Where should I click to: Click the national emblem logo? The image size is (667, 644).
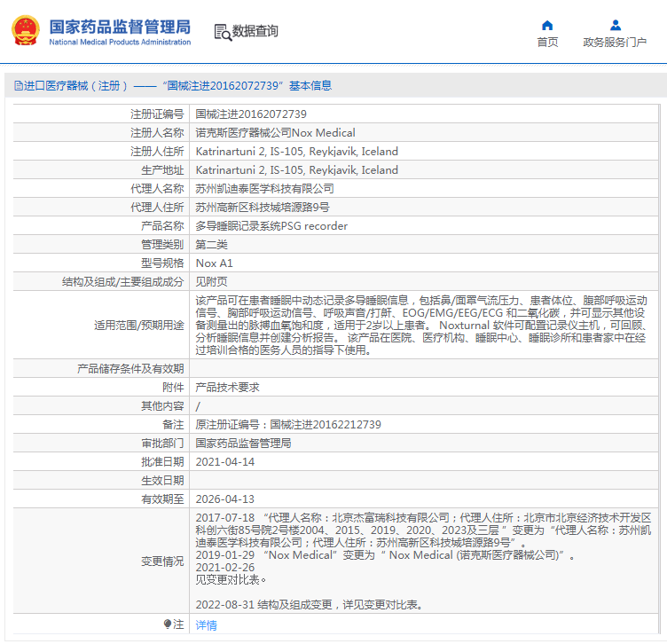click(x=26, y=30)
